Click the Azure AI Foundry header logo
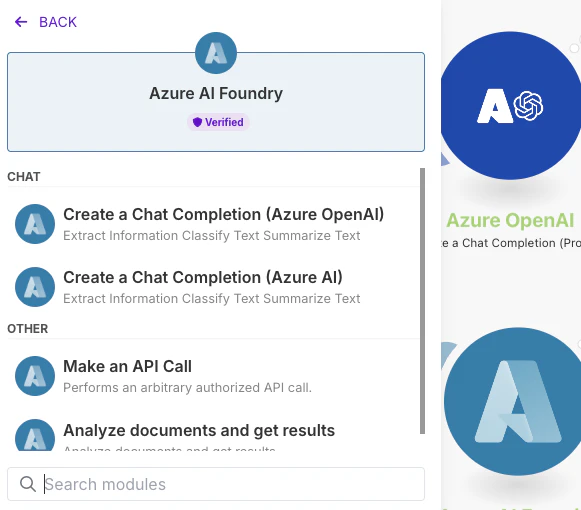The image size is (581, 510). 216,53
